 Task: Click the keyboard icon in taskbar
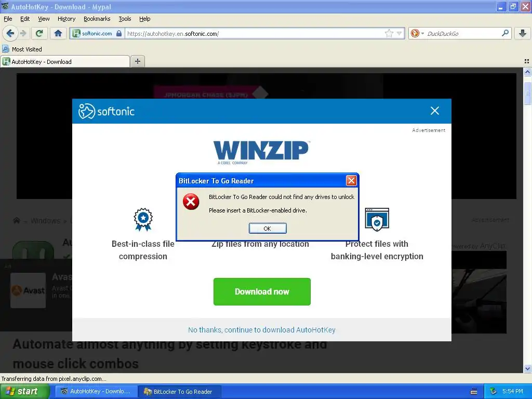coord(474,392)
